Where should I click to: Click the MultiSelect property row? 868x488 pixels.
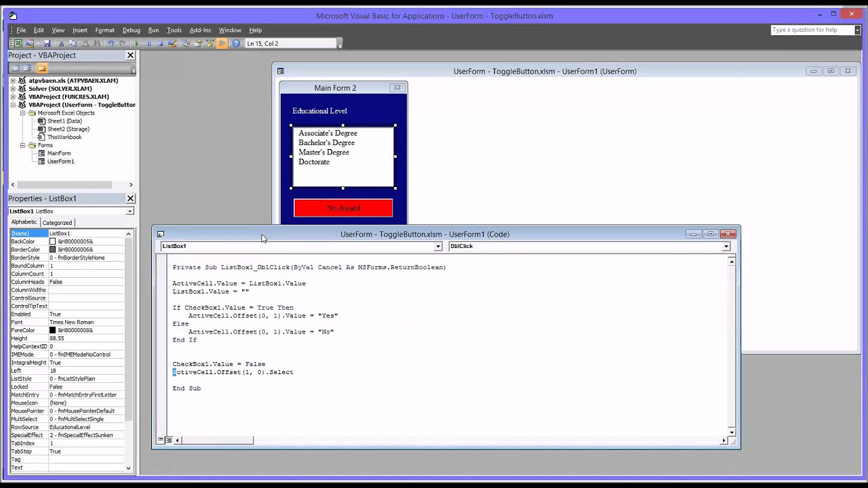(67, 419)
